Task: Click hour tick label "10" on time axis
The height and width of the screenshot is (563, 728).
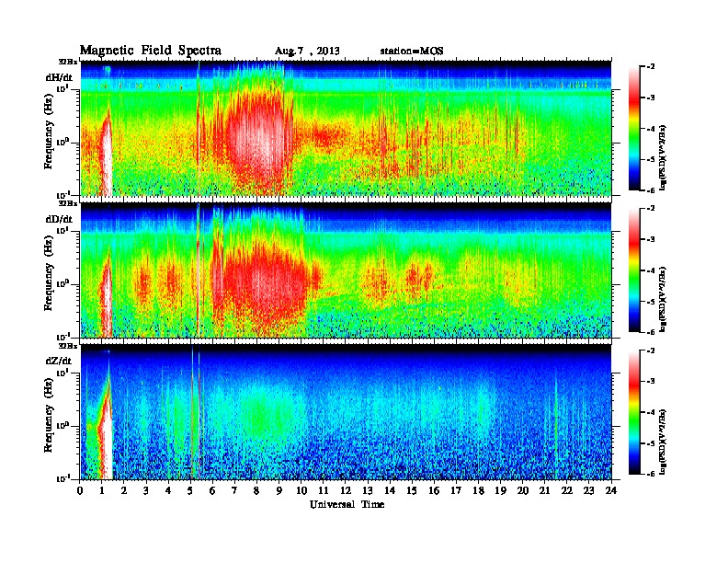Action: 301,490
